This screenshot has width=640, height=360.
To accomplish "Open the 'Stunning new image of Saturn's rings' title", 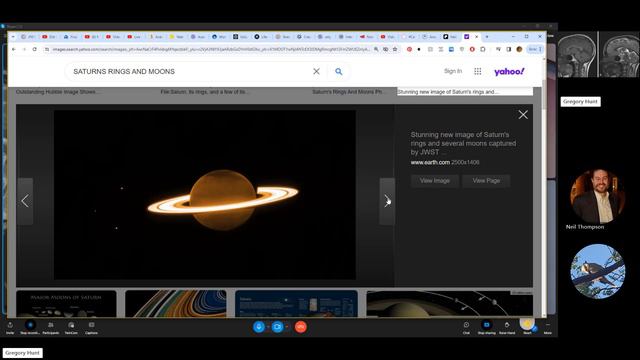I will tap(463, 143).
